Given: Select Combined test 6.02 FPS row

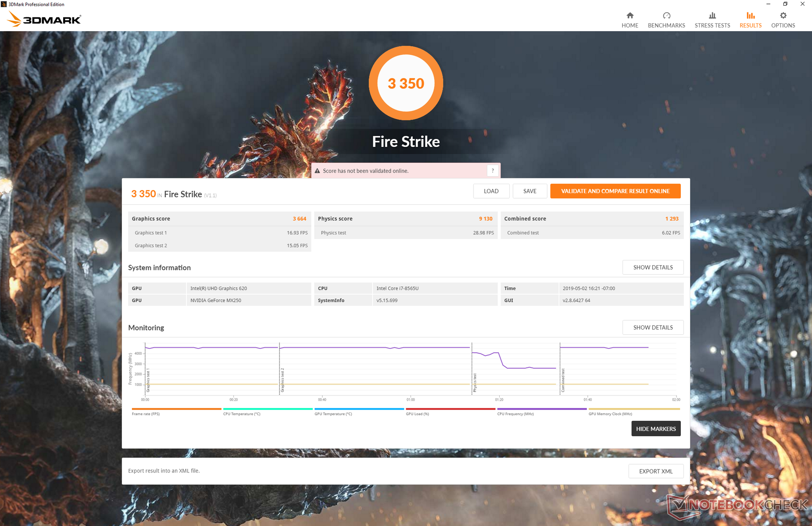Looking at the screenshot, I should point(592,233).
